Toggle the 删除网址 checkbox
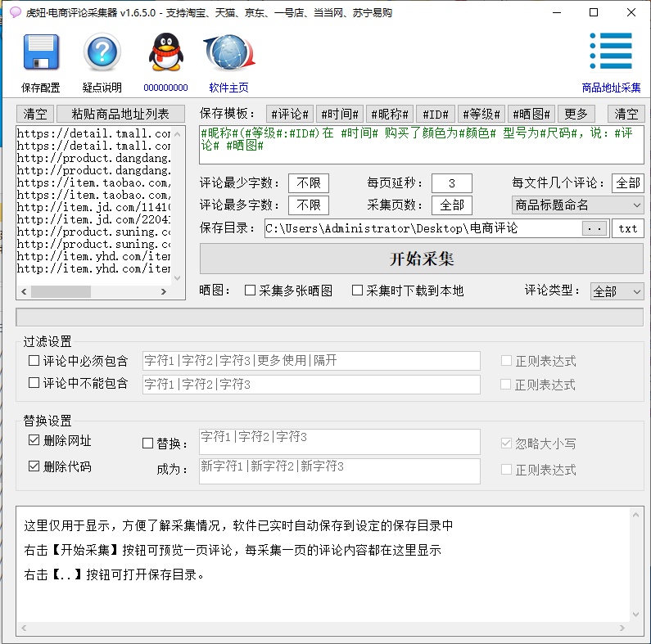Viewport: 651px width, 644px height. tap(34, 441)
